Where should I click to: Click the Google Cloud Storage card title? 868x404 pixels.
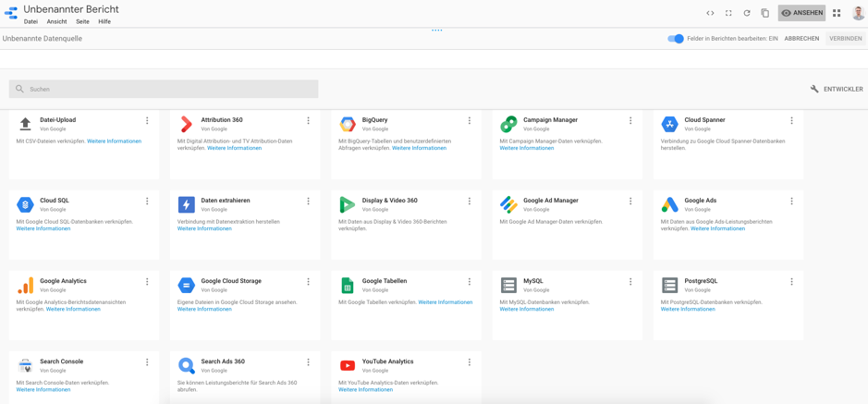coord(231,281)
